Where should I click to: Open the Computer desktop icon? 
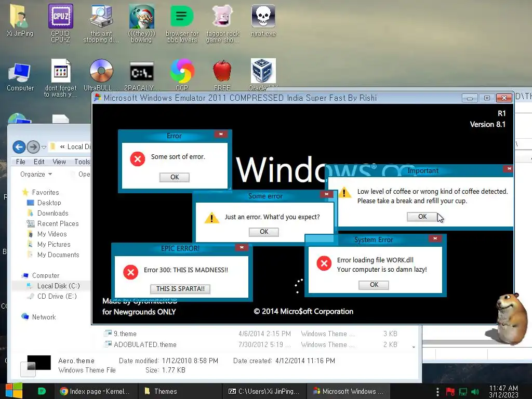point(20,77)
